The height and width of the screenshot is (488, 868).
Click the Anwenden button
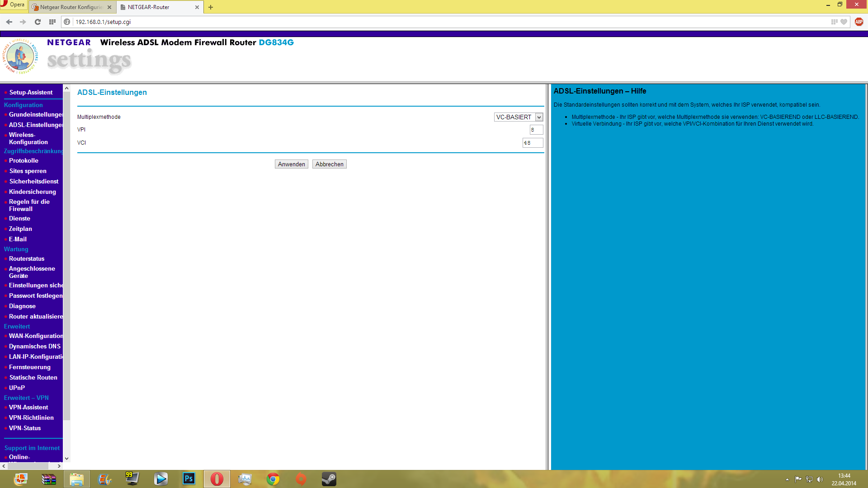pos(292,164)
